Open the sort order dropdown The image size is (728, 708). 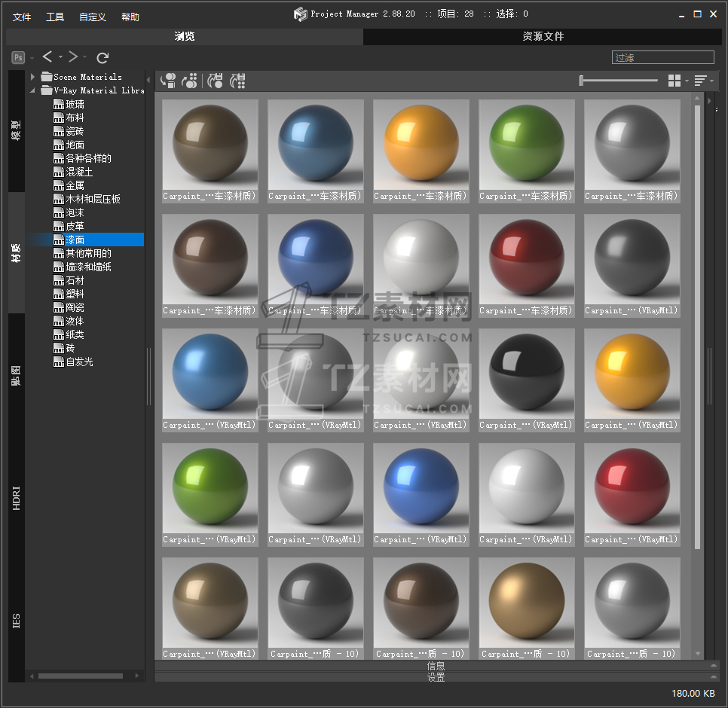(704, 81)
